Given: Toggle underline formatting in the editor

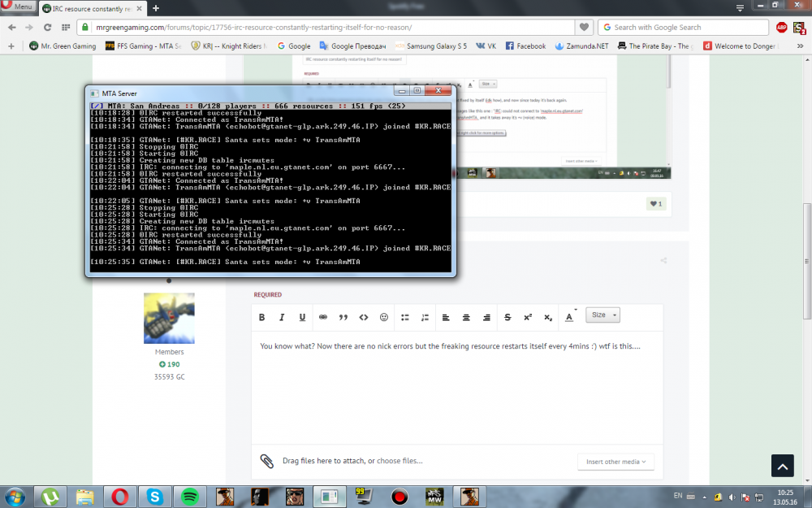Looking at the screenshot, I should pos(302,317).
